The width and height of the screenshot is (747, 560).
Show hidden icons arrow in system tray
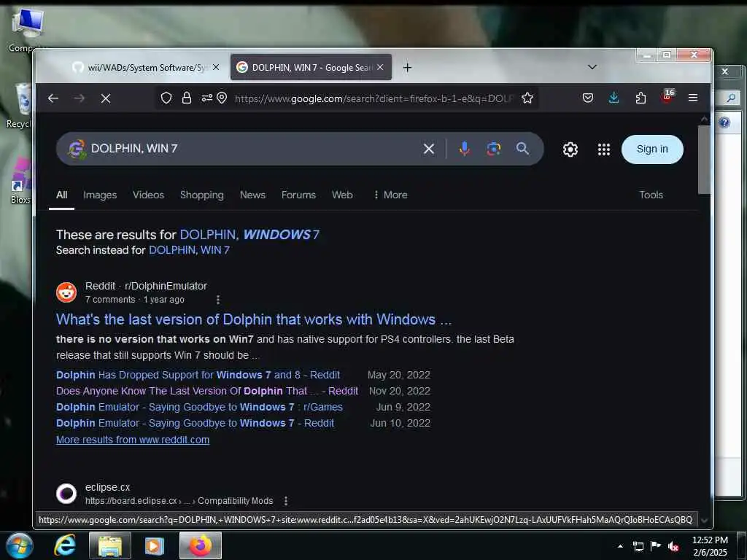click(620, 546)
